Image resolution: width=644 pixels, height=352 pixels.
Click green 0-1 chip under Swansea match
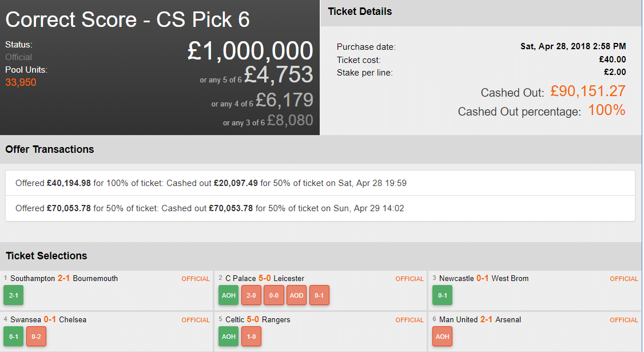tap(13, 337)
